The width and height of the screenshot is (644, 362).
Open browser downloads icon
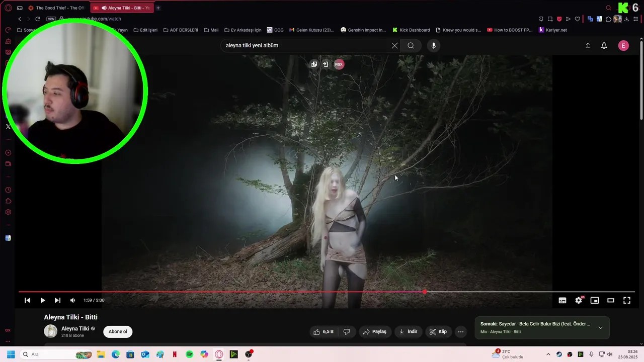coord(626,19)
